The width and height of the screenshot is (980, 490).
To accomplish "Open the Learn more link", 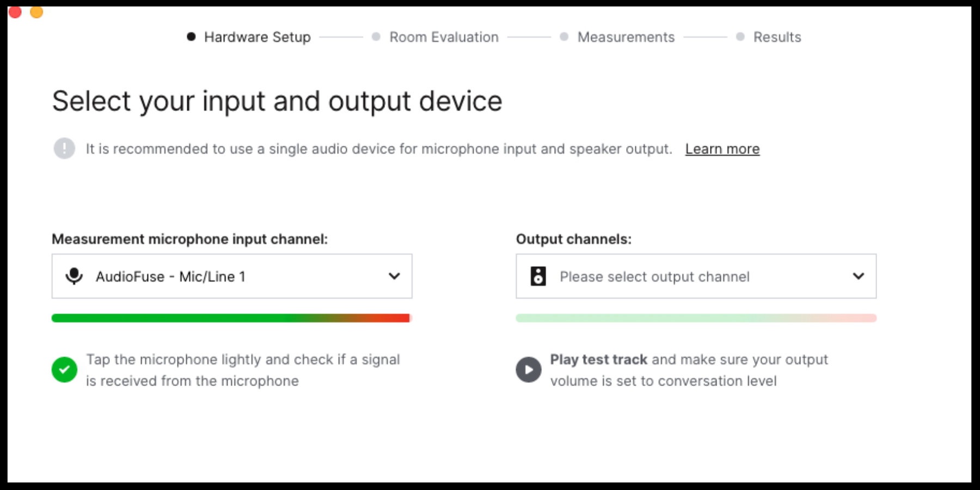I will 722,149.
